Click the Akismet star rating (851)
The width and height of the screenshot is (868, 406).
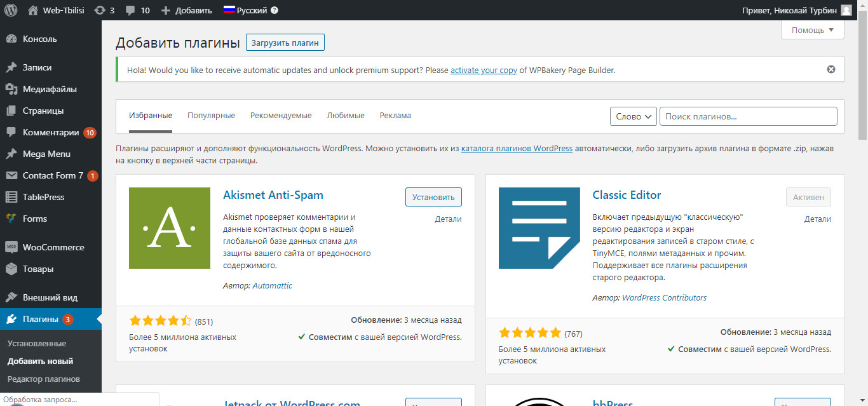click(x=160, y=321)
